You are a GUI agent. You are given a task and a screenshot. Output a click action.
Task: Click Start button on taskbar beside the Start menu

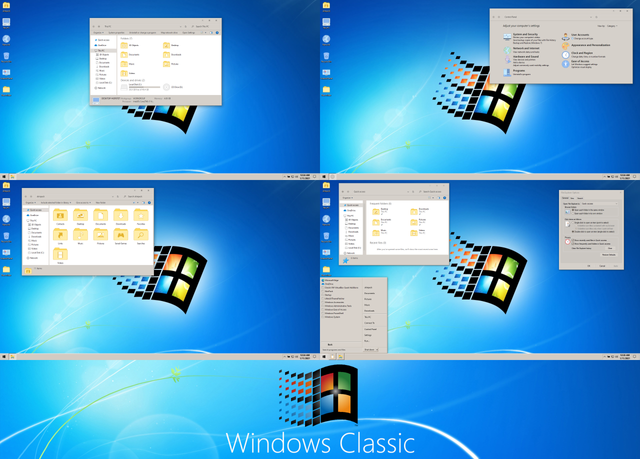point(324,357)
